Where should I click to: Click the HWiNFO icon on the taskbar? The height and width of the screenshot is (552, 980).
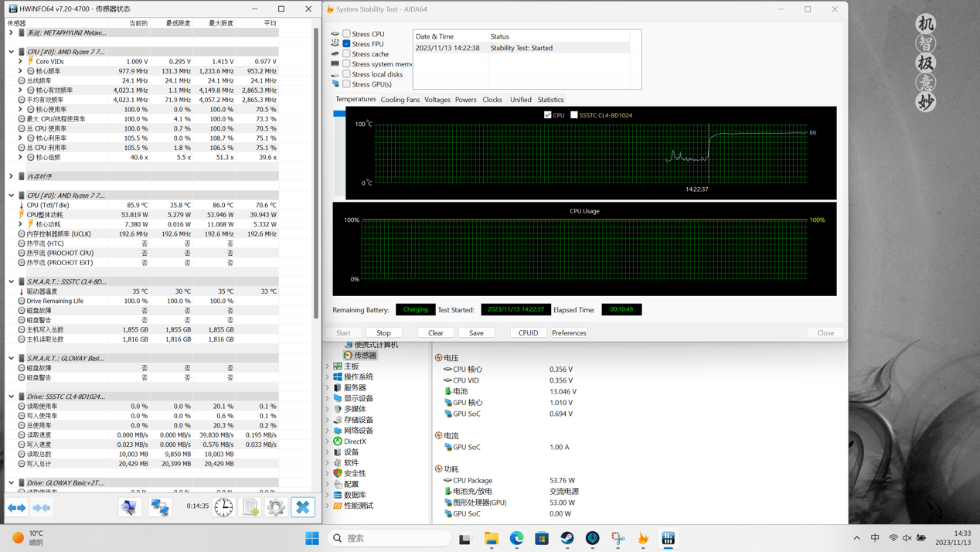tap(669, 538)
